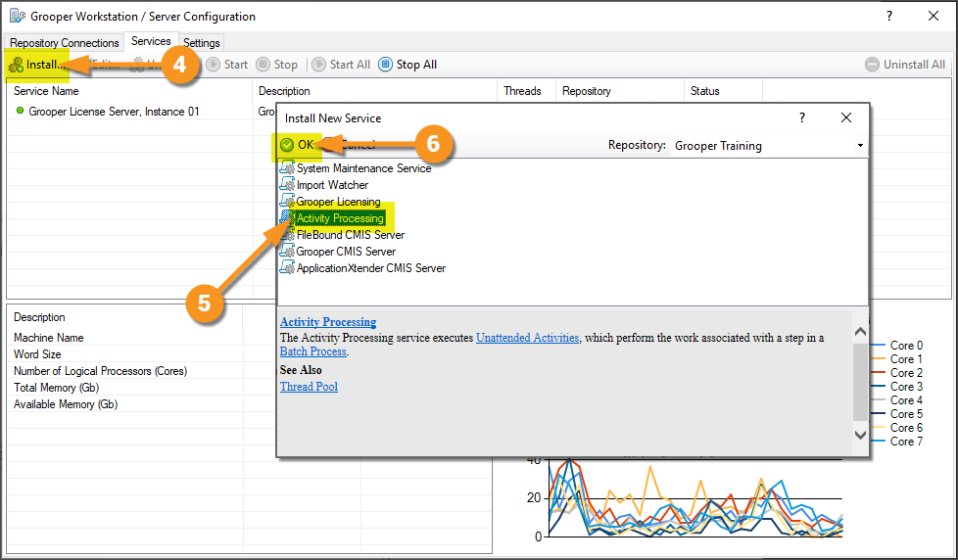Open the Thread Pool link
The image size is (958, 560).
[309, 387]
